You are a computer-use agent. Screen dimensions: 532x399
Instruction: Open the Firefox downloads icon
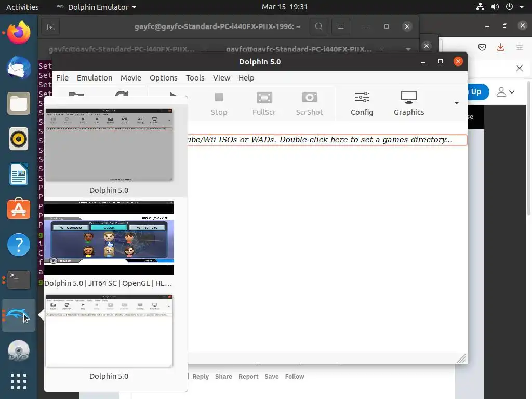tap(500, 47)
